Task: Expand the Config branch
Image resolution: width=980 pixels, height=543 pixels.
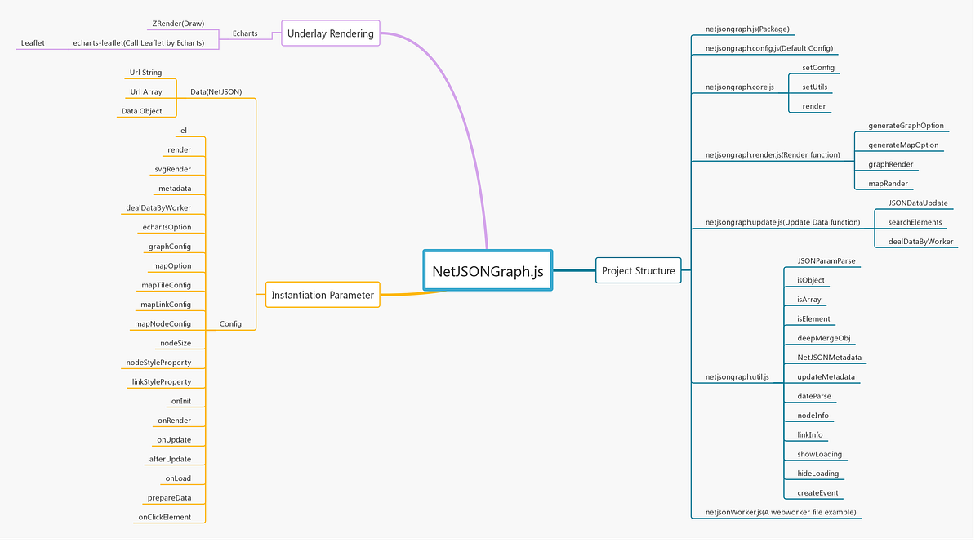Action: (232, 324)
